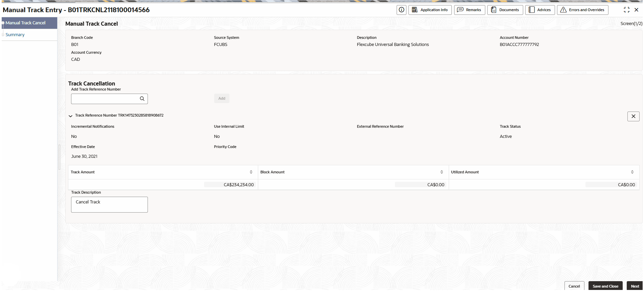Click the Utilized Amount CA$0.00 cell

tap(544, 185)
